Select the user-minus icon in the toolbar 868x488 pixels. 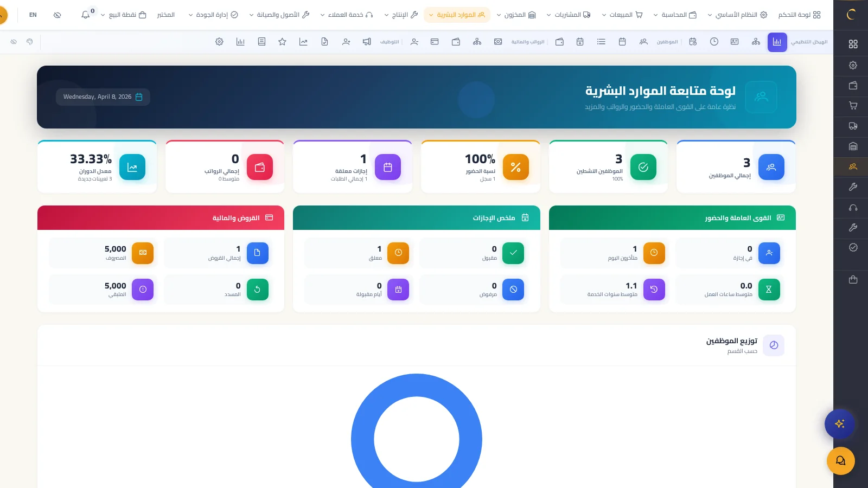coord(414,42)
